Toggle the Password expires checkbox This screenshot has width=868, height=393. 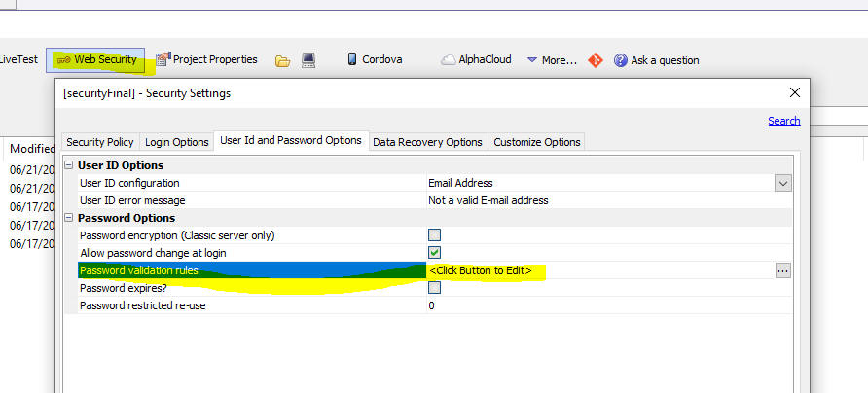pos(435,287)
